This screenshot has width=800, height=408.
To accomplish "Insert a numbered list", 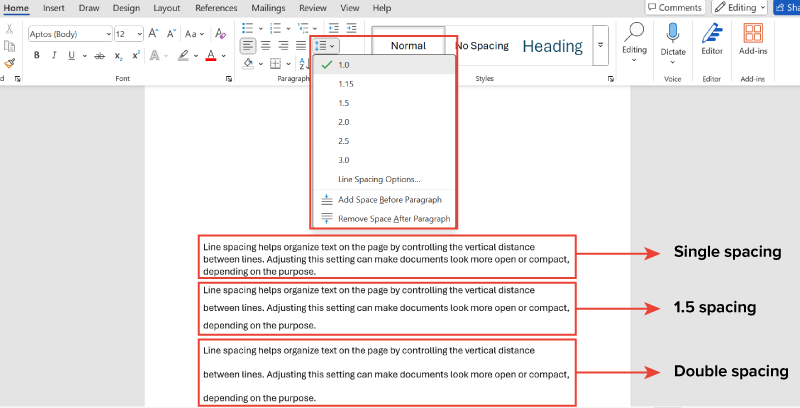I will coord(275,28).
